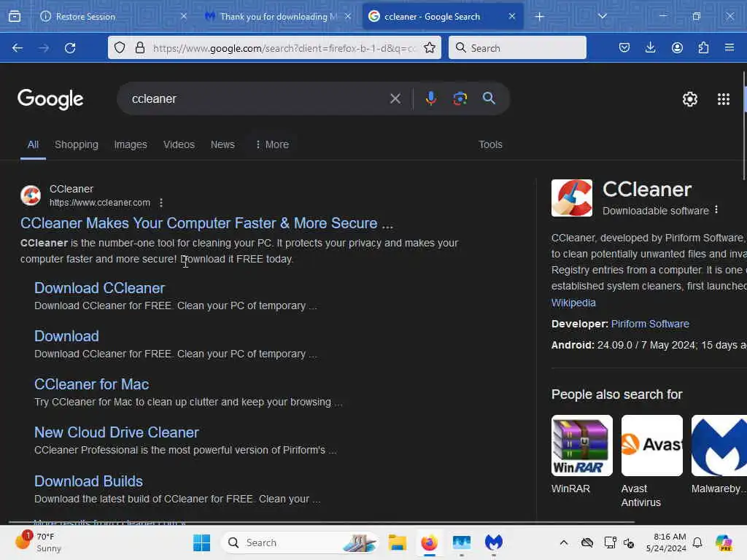Reload the current page
Screen dimensions: 747x560
click(x=70, y=48)
